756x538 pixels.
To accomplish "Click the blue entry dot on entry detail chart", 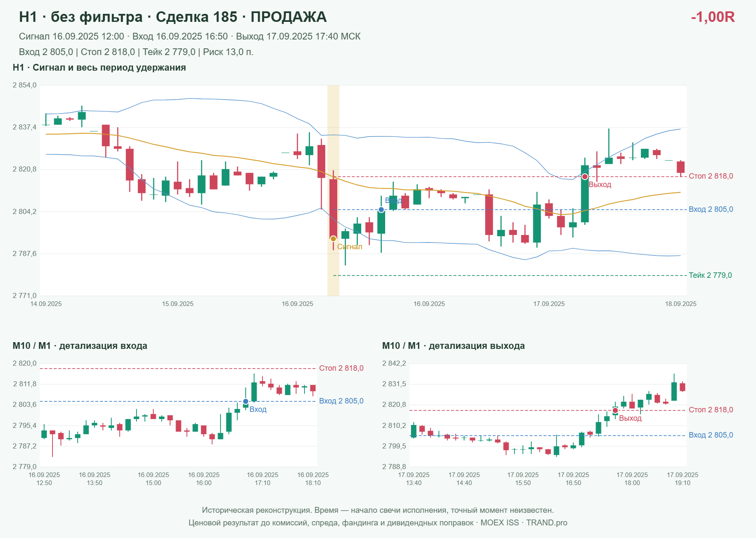I will pyautogui.click(x=246, y=402).
